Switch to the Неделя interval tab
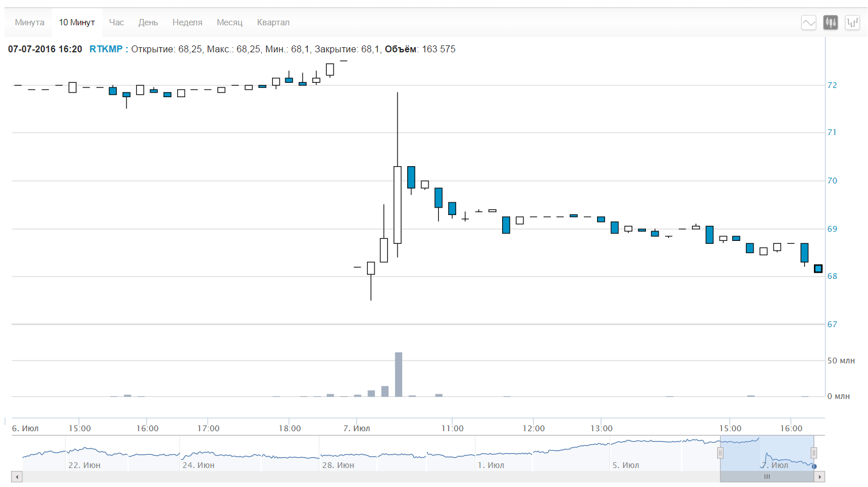The image size is (868, 487). click(x=187, y=22)
